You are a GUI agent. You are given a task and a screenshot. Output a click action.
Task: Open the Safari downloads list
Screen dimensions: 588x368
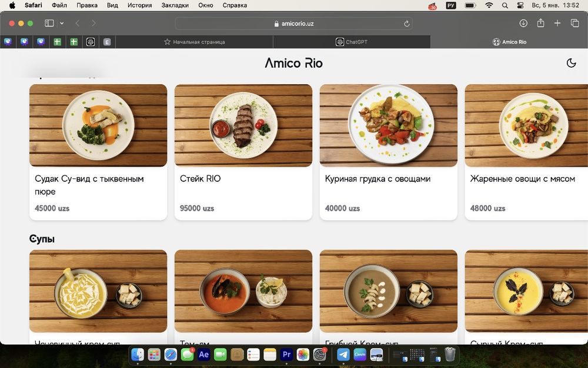point(523,24)
